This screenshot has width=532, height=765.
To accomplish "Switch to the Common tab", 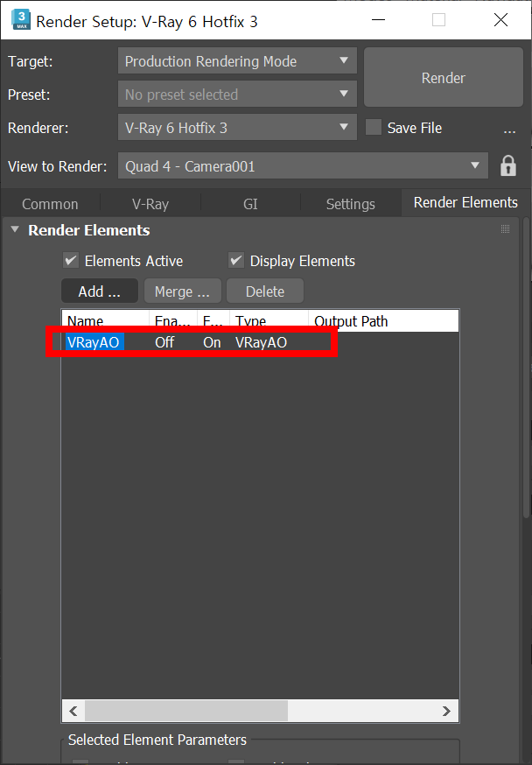I will (x=50, y=204).
